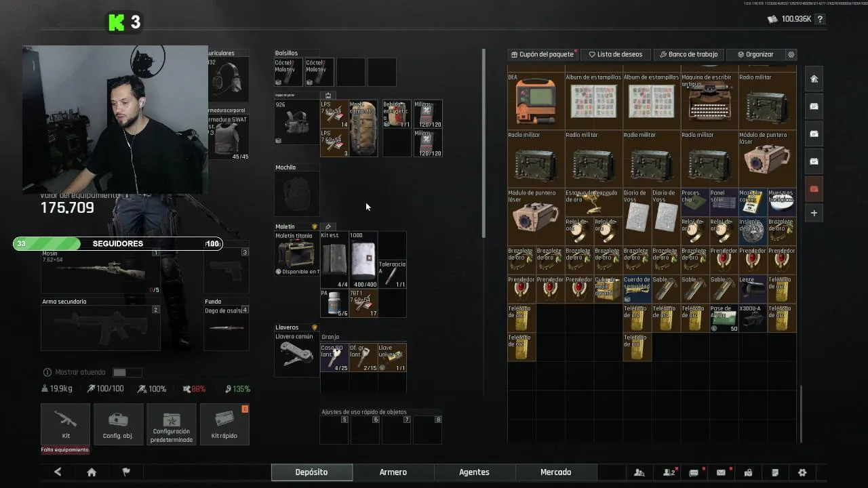This screenshot has width=868, height=488.
Task: Open the Armero tab
Action: tap(393, 472)
